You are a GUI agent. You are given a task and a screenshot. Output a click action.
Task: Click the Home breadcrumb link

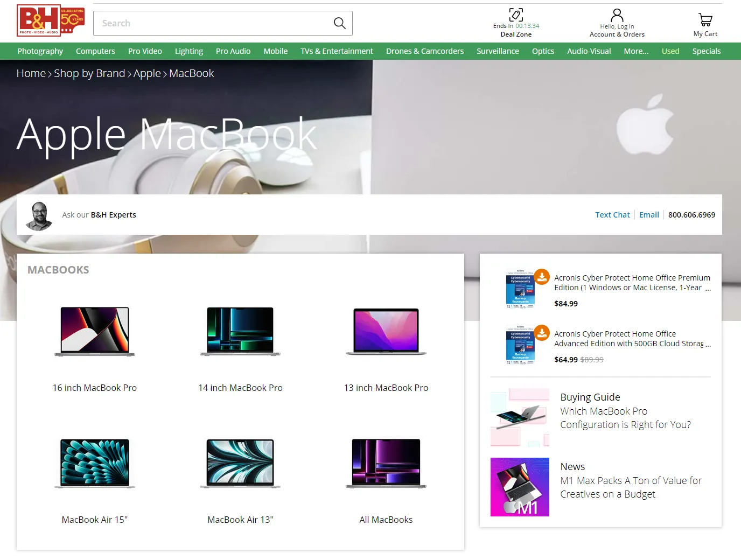tap(31, 73)
